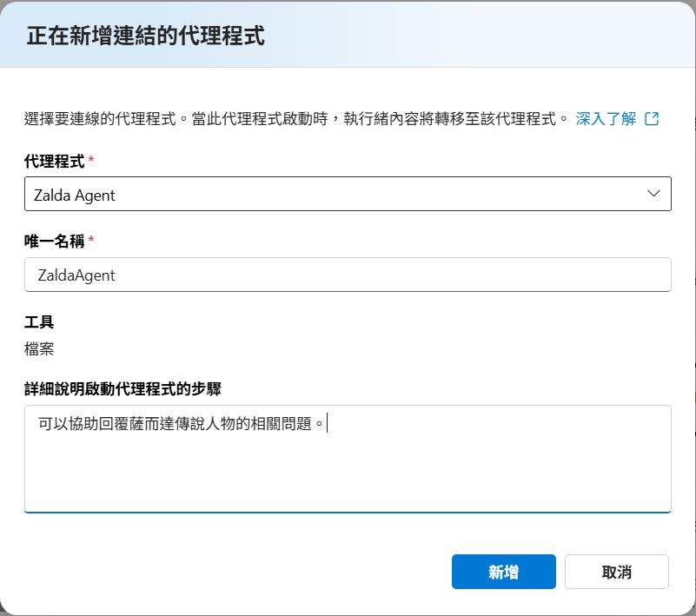Open the Zalda Agent combo box
The height and width of the screenshot is (616, 696).
point(348,194)
